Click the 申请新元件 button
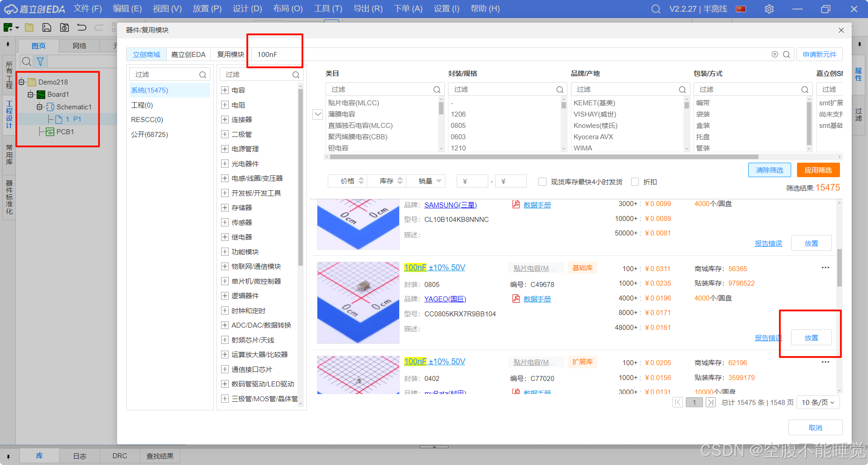The image size is (868, 465). click(x=819, y=54)
